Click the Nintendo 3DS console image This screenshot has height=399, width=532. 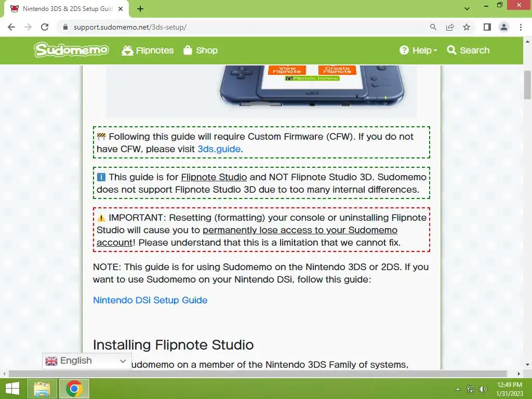(x=312, y=86)
